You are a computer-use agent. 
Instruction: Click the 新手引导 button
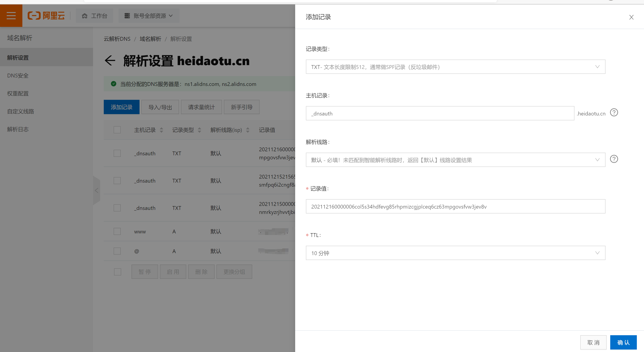pos(242,107)
